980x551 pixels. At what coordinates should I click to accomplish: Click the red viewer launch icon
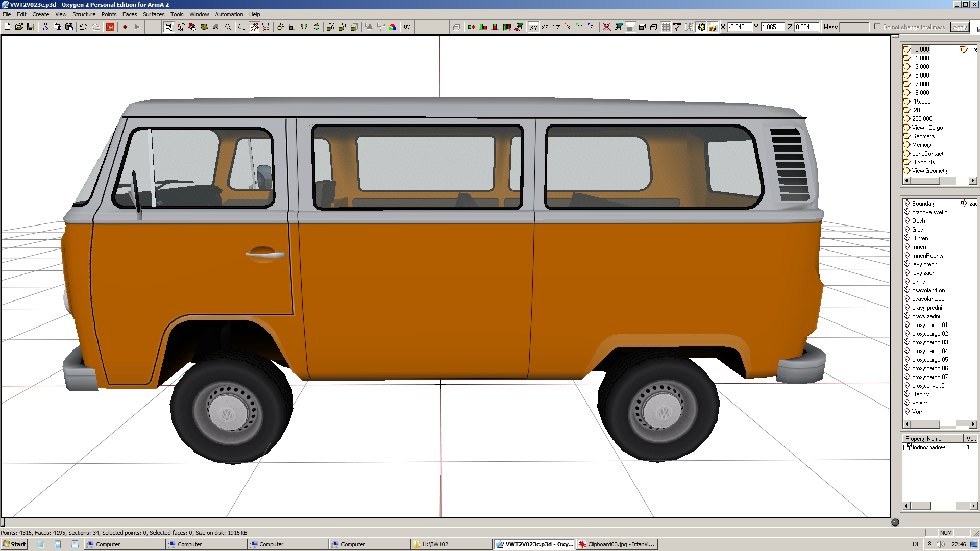(110, 27)
